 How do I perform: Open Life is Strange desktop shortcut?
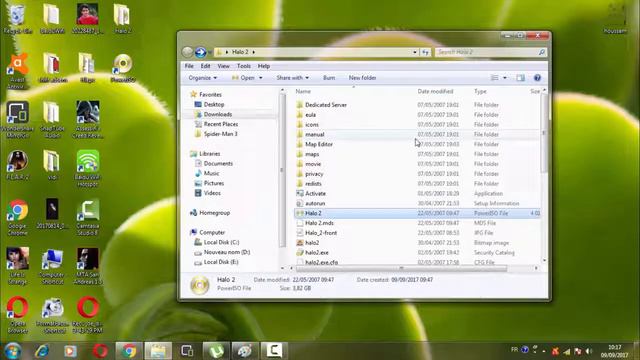click(x=17, y=266)
